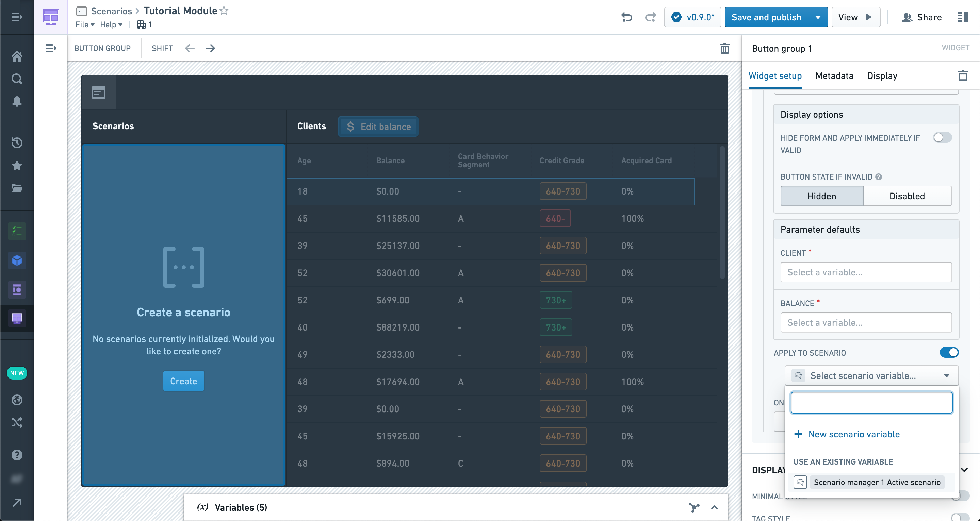The height and width of the screenshot is (521, 980).
Task: Choose Hidden for button state if invalid
Action: (x=822, y=196)
